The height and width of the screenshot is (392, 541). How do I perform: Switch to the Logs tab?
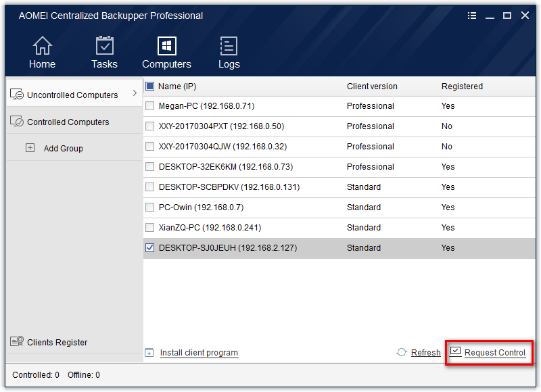point(229,52)
